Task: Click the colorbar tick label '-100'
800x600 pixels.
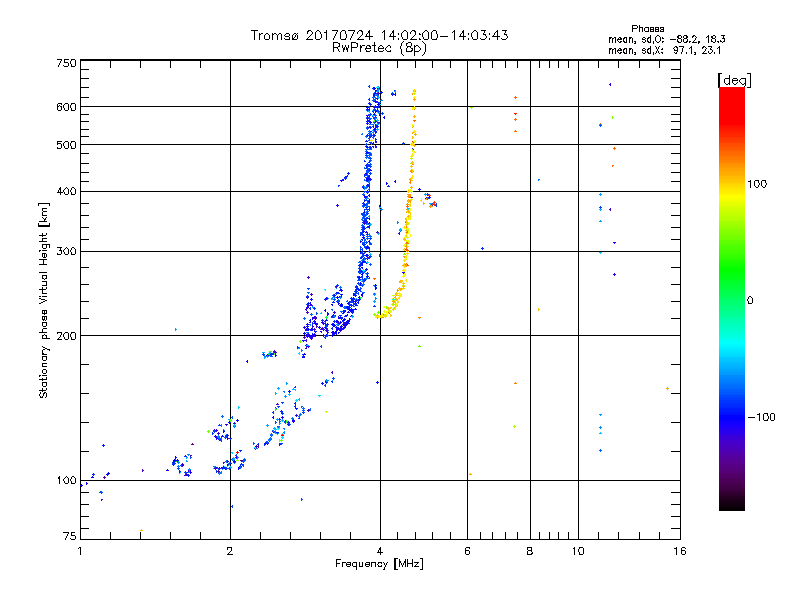Action: click(x=761, y=417)
